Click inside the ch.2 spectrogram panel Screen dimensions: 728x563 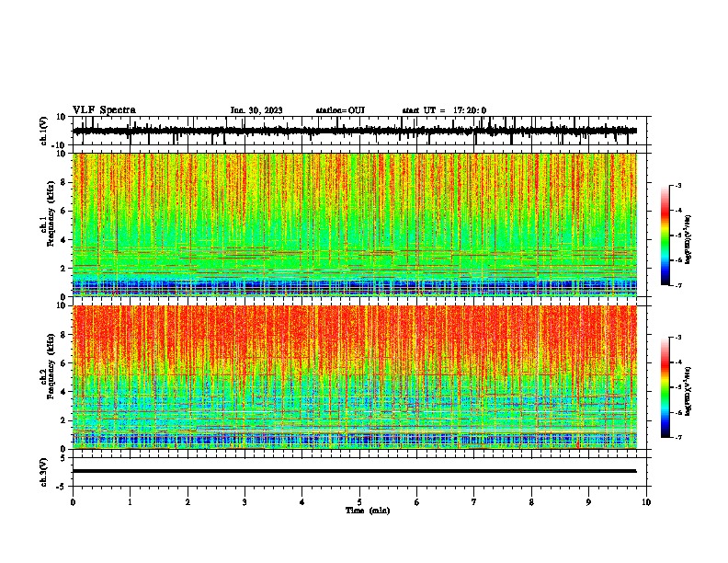pyautogui.click(x=354, y=377)
